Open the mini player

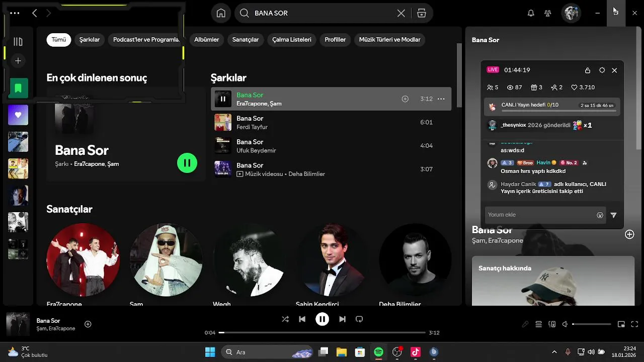(x=621, y=324)
